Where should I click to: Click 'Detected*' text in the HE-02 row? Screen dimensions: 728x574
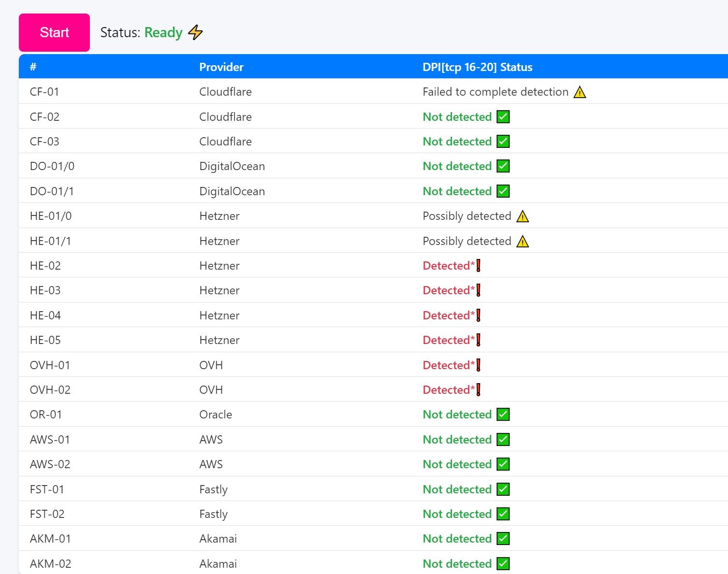tap(449, 266)
